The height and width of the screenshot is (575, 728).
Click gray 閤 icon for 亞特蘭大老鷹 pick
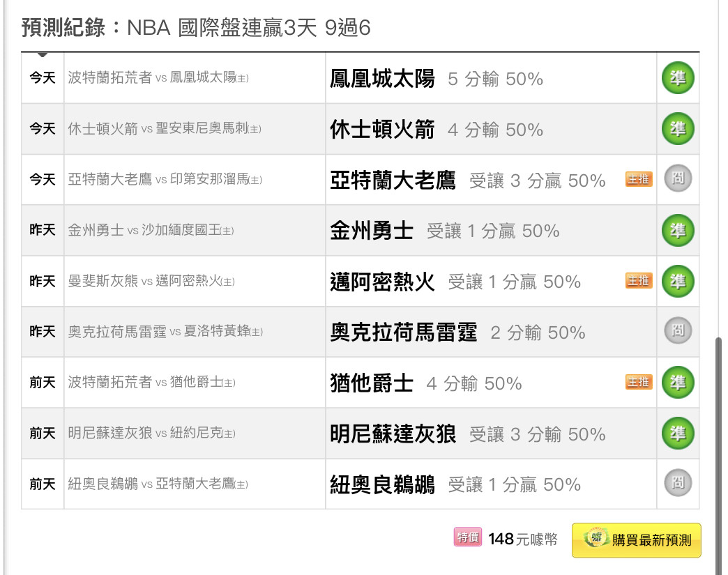(677, 178)
